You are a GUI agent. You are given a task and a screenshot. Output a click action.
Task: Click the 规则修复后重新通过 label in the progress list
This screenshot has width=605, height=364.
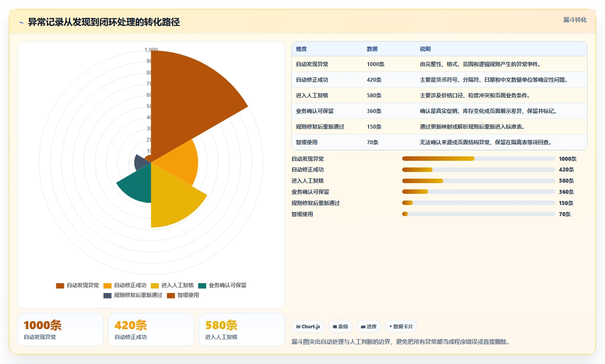coord(315,203)
